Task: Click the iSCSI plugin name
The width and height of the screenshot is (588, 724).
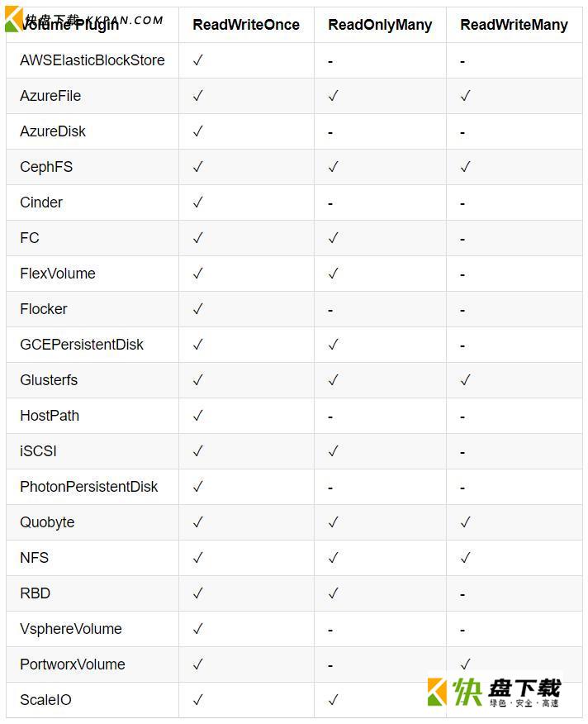Action: [38, 451]
